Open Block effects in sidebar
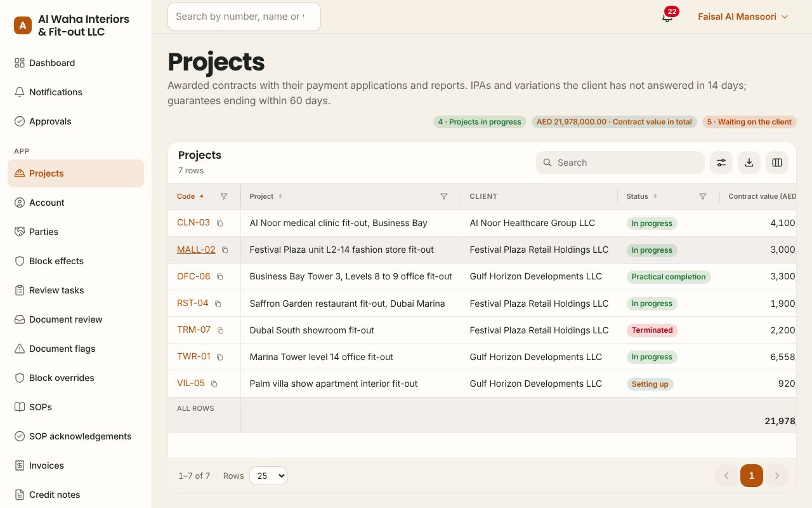This screenshot has width=812, height=508. 76,261
